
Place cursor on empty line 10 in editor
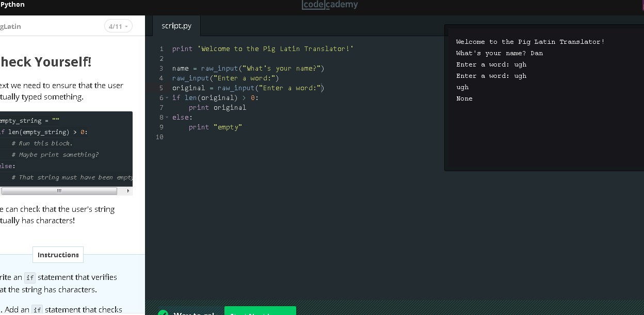pos(258,137)
